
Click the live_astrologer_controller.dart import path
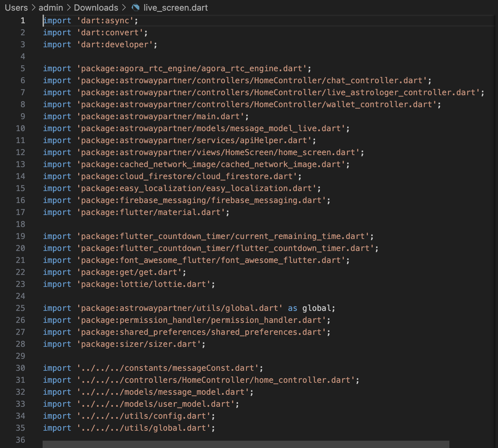coord(278,93)
